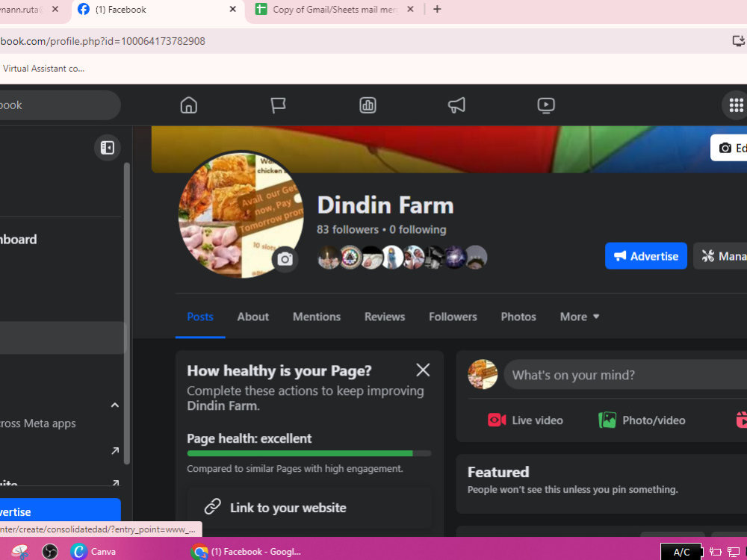
Task: Click the Page health progress bar
Action: point(309,453)
